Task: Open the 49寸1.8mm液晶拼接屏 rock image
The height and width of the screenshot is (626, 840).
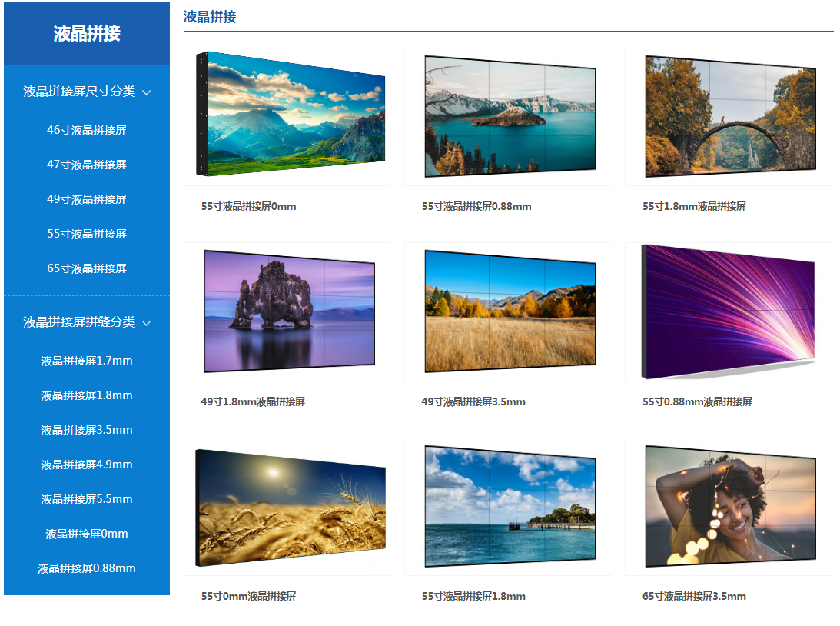Action: coord(289,311)
